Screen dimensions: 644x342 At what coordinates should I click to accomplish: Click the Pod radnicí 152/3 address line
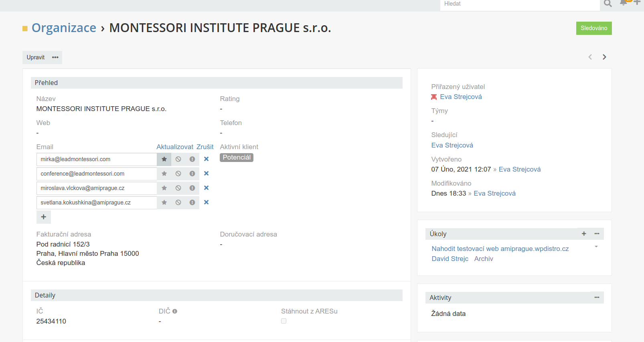[x=63, y=244]
